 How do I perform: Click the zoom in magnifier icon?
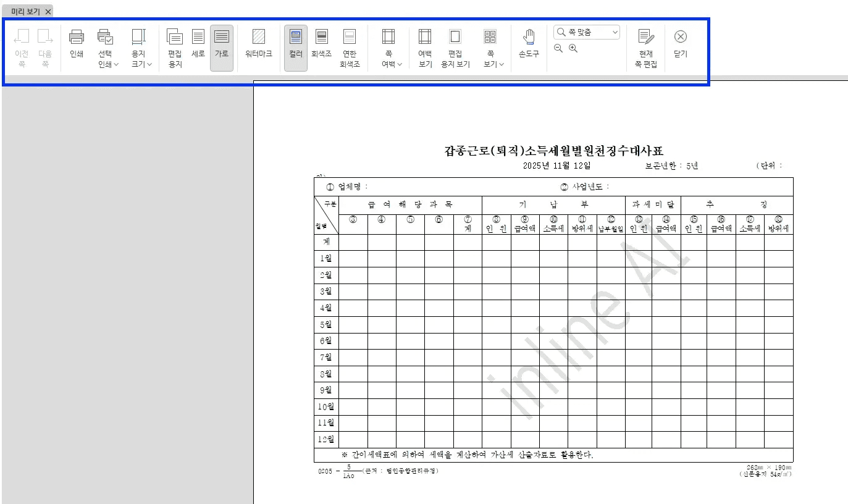(572, 48)
